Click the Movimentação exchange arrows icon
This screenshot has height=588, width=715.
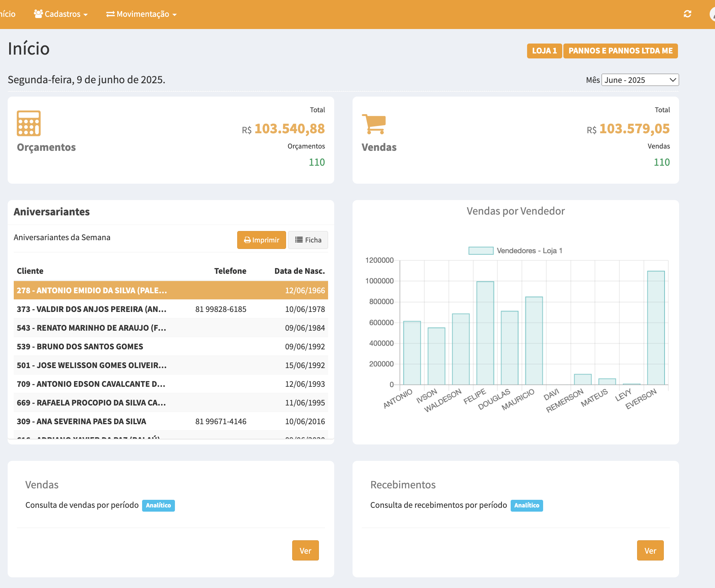click(110, 14)
